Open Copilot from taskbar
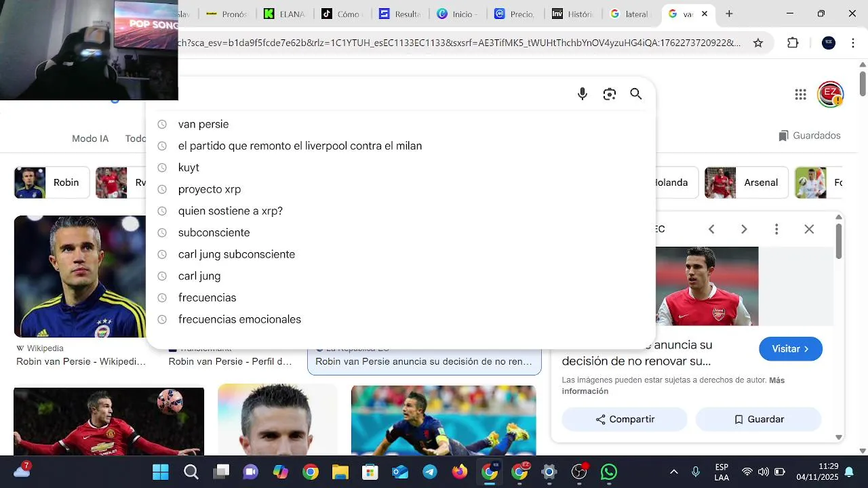Image resolution: width=868 pixels, height=488 pixels. (280, 472)
